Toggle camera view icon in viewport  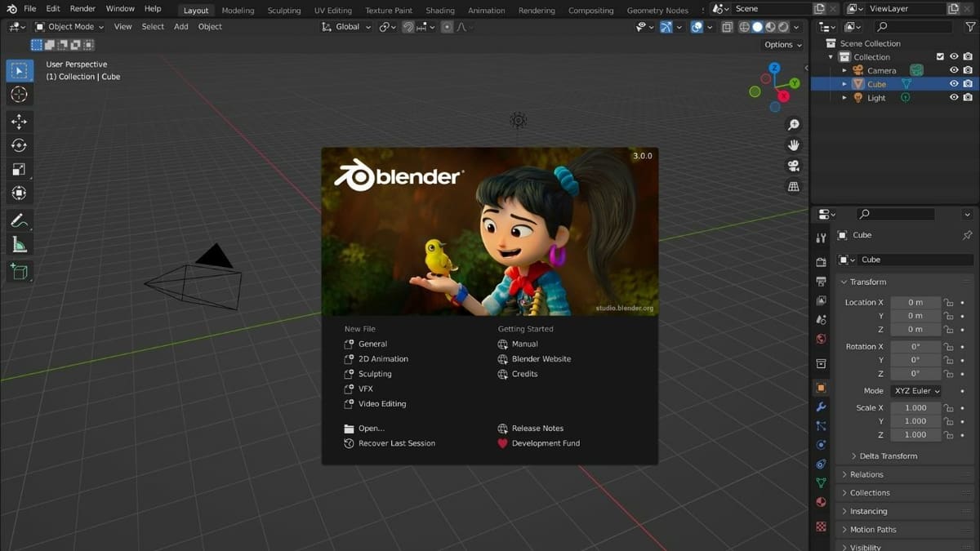(x=793, y=166)
